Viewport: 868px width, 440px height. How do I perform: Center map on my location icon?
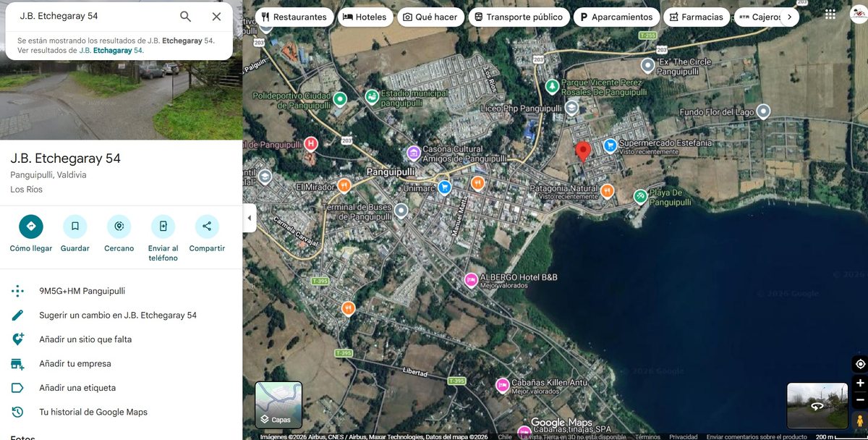(860, 364)
